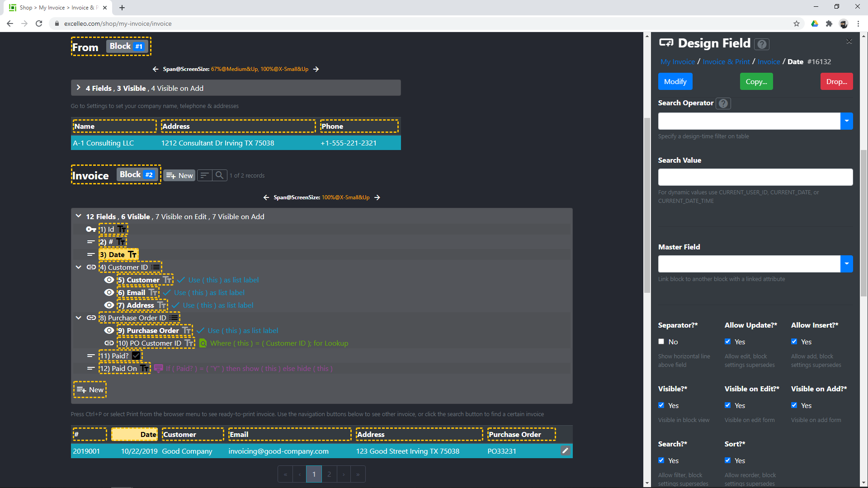Image resolution: width=868 pixels, height=488 pixels.
Task: Open Invoice & Print breadcrumb link
Action: click(726, 62)
